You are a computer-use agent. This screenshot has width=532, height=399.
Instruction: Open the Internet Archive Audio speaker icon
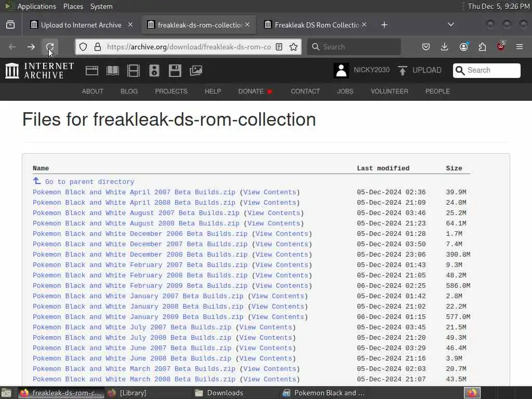(154, 71)
